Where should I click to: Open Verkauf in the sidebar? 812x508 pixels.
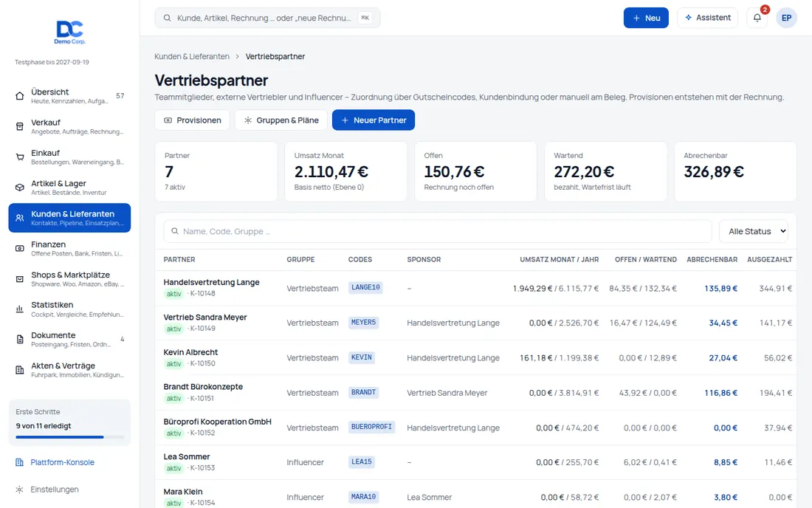69,126
